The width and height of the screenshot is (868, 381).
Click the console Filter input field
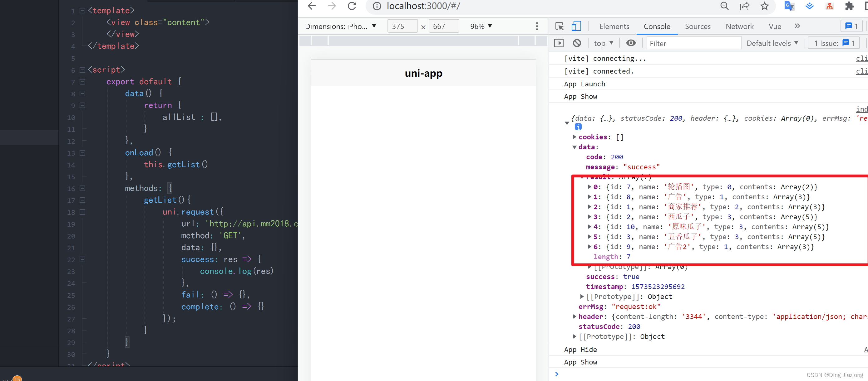pyautogui.click(x=693, y=43)
